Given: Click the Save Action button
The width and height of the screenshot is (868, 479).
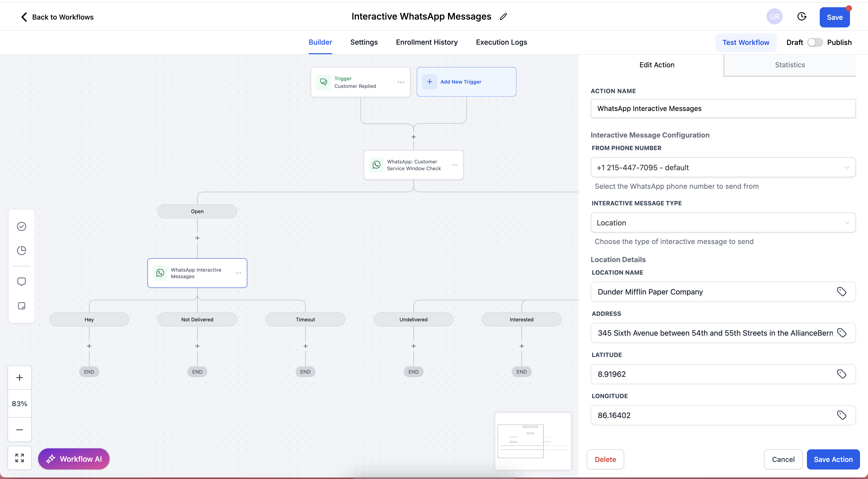Looking at the screenshot, I should 833,459.
